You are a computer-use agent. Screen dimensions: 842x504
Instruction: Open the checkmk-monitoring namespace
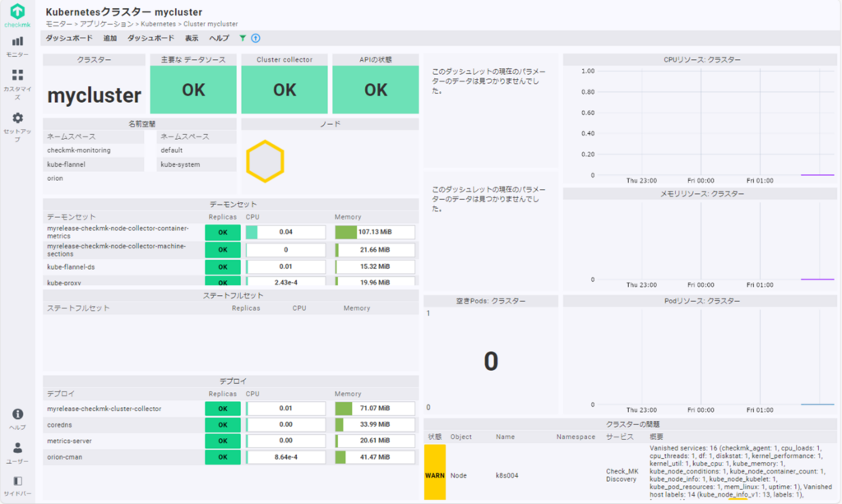[79, 150]
